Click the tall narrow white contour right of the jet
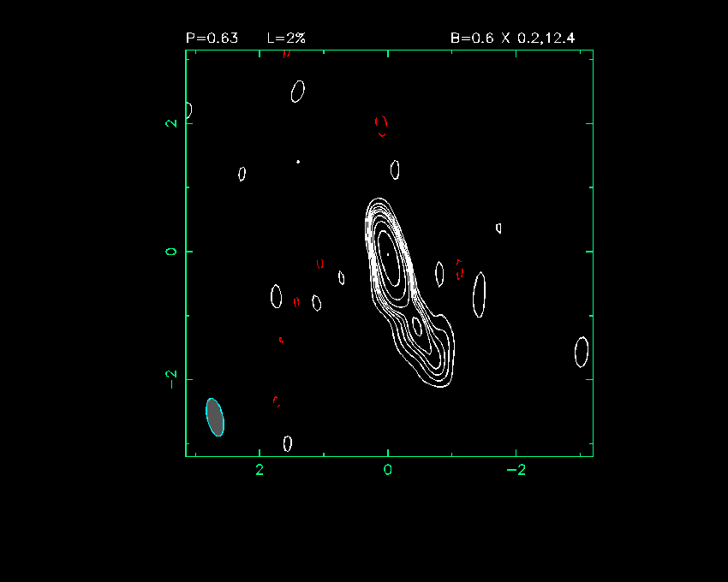The width and height of the screenshot is (728, 582). [480, 294]
